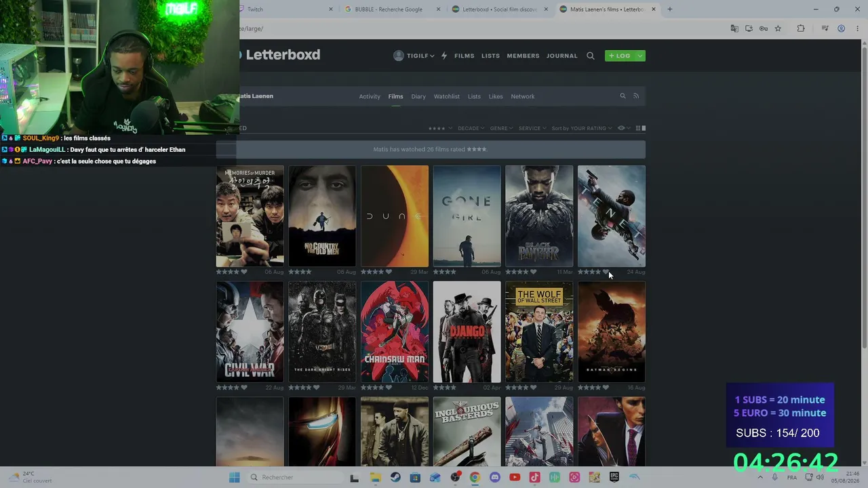Go to LISTS in the main navigation
This screenshot has height=488, width=868.
pyautogui.click(x=490, y=56)
